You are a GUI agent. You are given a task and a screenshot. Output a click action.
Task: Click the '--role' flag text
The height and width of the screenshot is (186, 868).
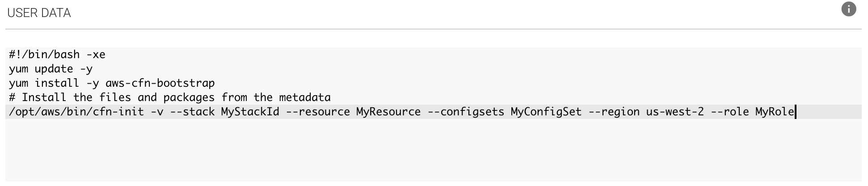click(x=729, y=112)
